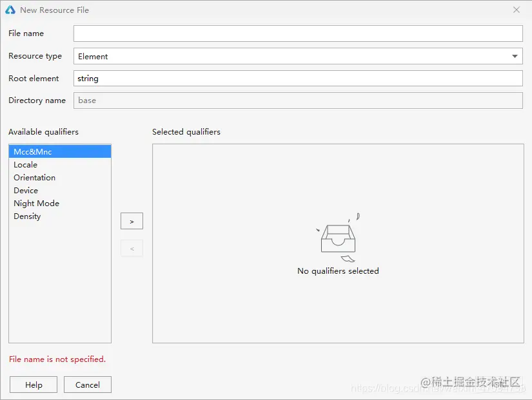Click the DevEco Studio logo icon

pyautogui.click(x=10, y=10)
